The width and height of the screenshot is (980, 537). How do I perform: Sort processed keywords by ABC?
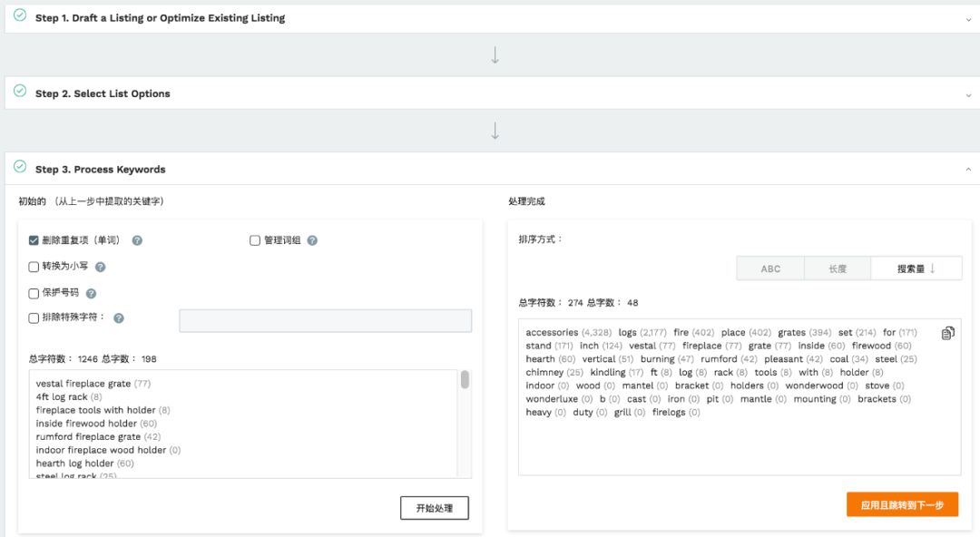pos(770,268)
